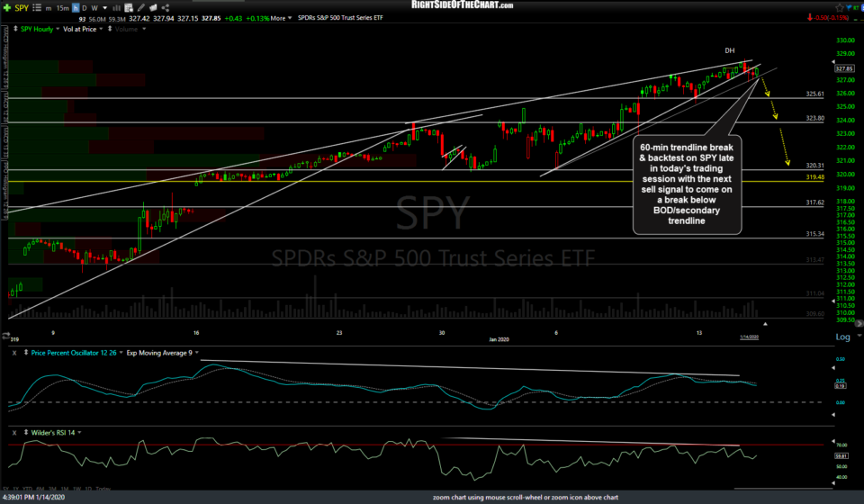Switch to the 1-minute 'm' timeframe
Image resolution: width=864 pixels, height=504 pixels.
point(49,8)
